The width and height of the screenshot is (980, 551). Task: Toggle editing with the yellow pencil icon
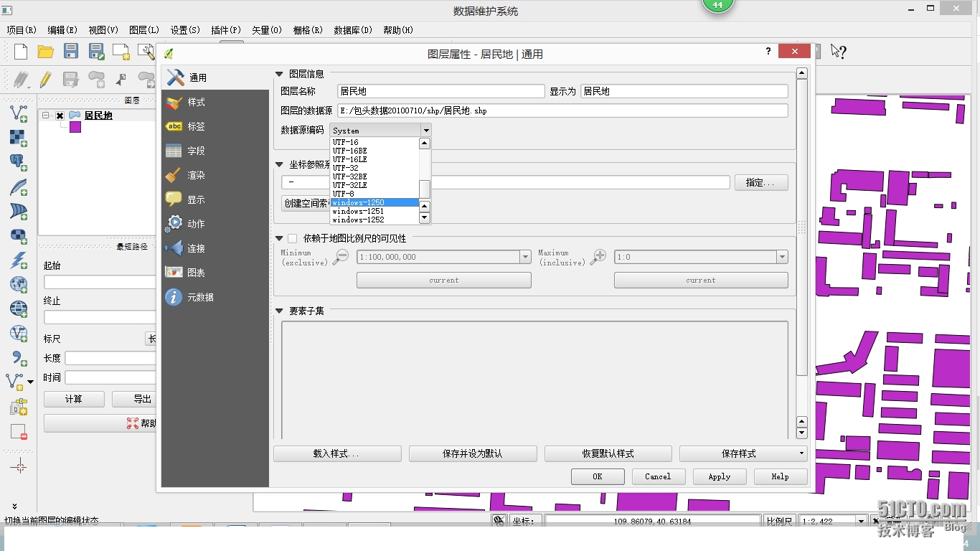click(45, 79)
